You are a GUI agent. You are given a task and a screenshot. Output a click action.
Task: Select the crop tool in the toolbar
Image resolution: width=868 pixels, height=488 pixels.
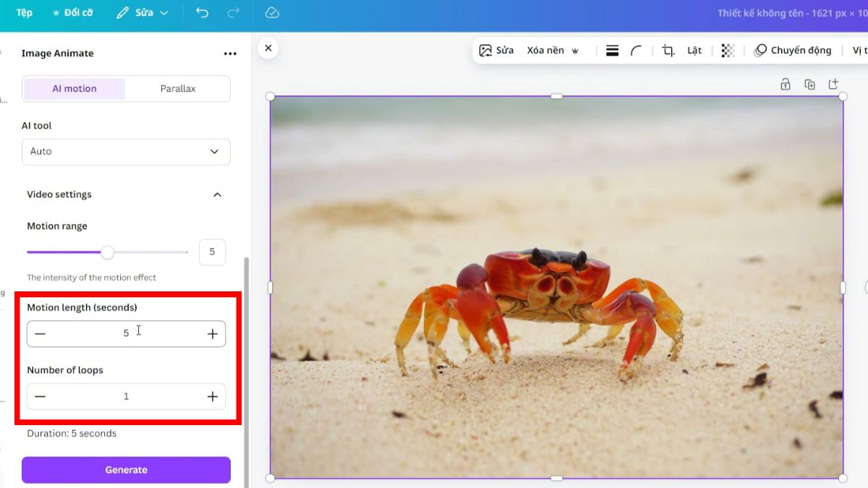click(x=668, y=50)
